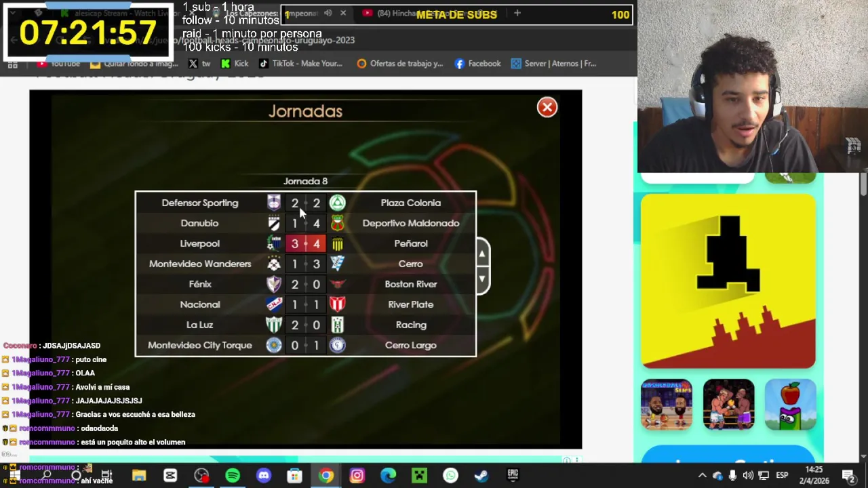The height and width of the screenshot is (488, 868).
Task: Open a new browser tab with plus button
Action: (517, 13)
